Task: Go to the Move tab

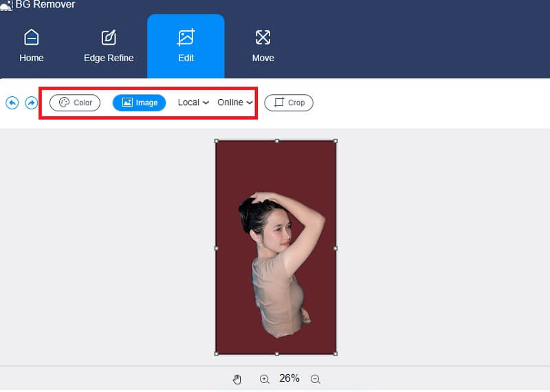Action: 263,46
